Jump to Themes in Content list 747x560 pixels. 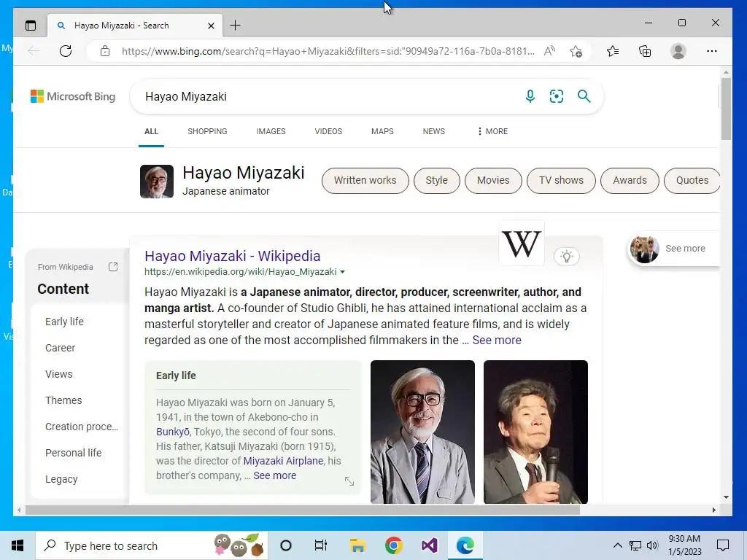coord(63,400)
